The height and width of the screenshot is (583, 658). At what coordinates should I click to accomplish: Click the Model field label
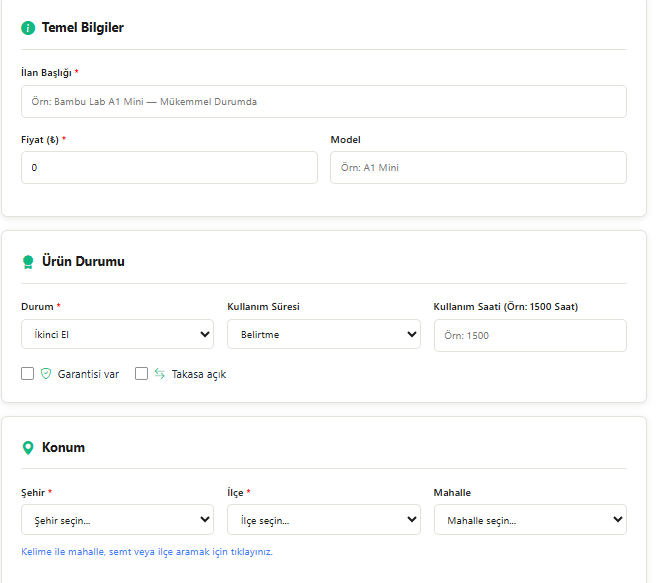345,140
